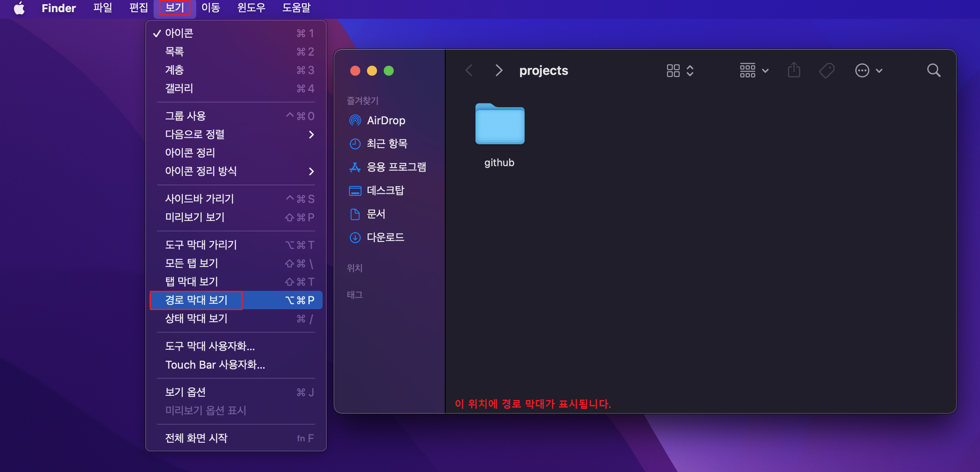Image resolution: width=980 pixels, height=472 pixels.
Task: Click the tag icon in the toolbar
Action: coord(826,70)
